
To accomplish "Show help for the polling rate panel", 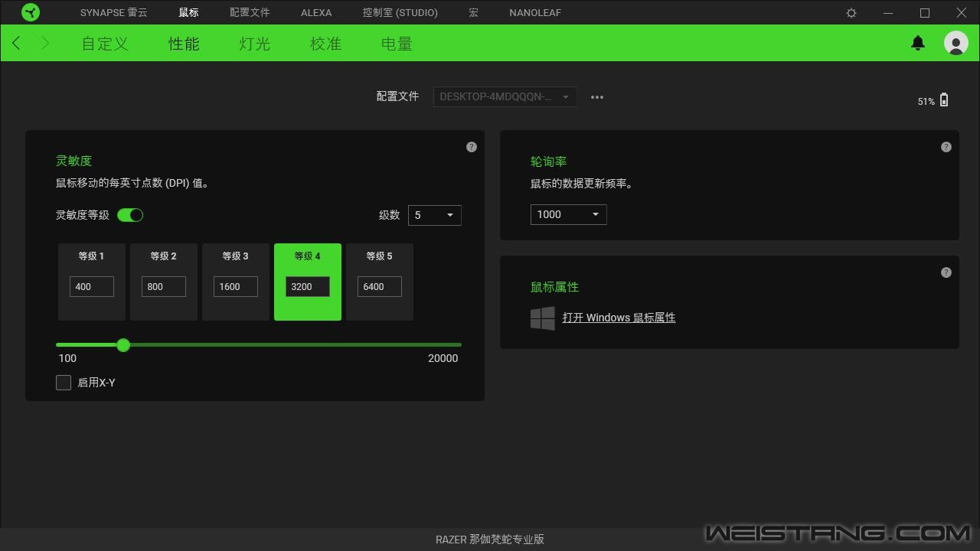I will (946, 147).
